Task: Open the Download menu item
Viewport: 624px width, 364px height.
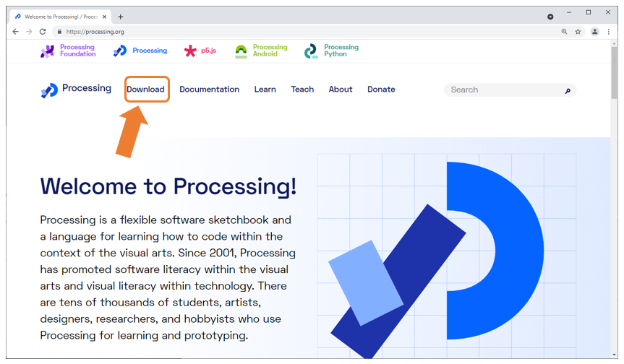Action: [x=145, y=90]
